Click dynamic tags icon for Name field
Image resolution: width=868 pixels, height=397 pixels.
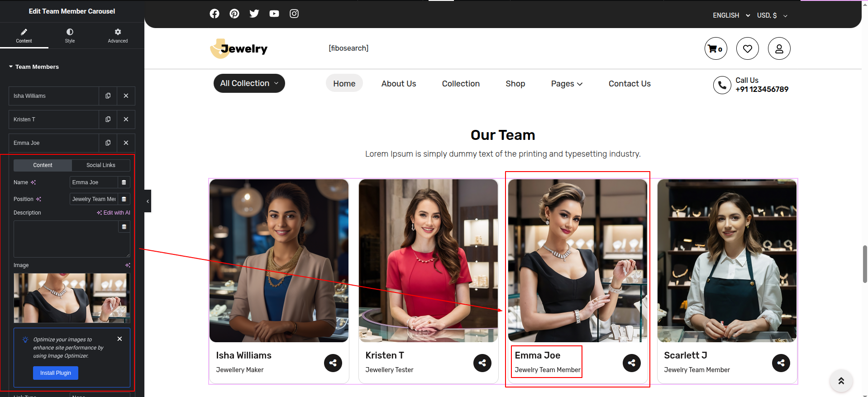click(124, 182)
